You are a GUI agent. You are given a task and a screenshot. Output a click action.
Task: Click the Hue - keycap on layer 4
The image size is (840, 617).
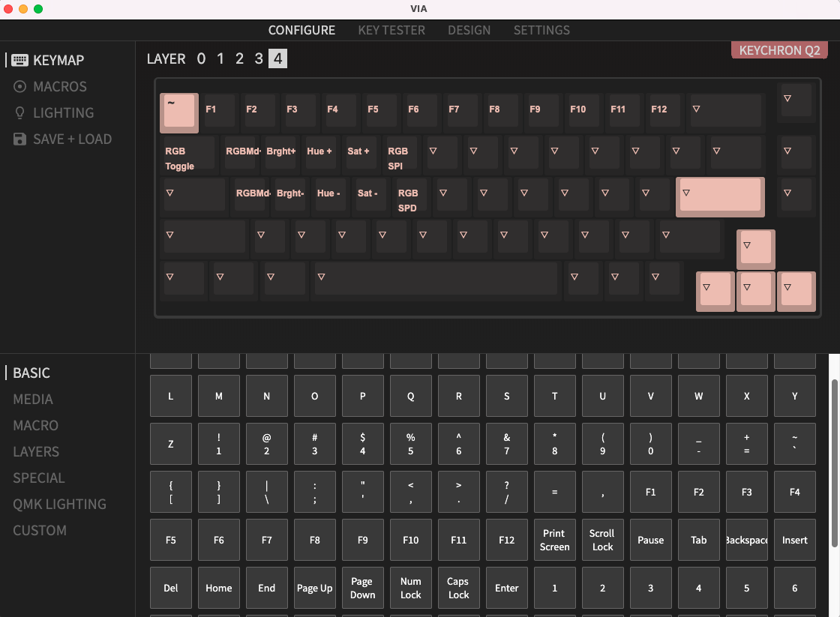328,193
